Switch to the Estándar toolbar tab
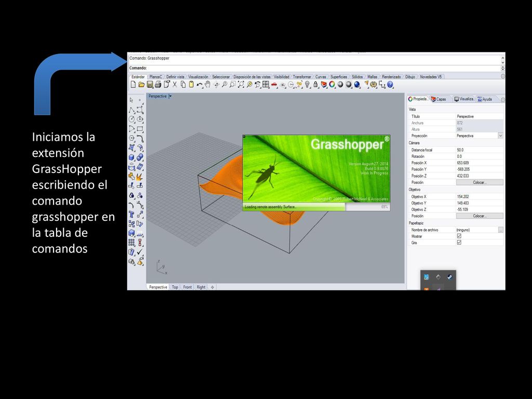This screenshot has height=399, width=532. point(138,77)
